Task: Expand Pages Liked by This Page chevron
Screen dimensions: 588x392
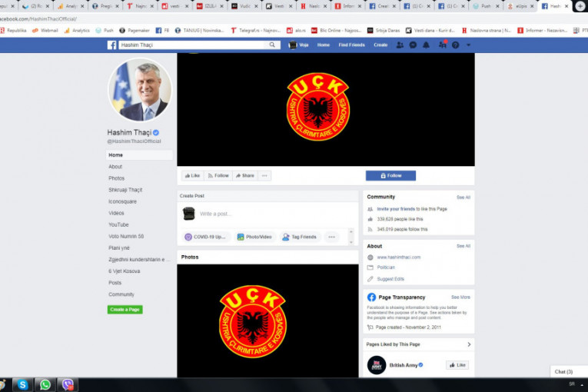Action: pyautogui.click(x=469, y=344)
